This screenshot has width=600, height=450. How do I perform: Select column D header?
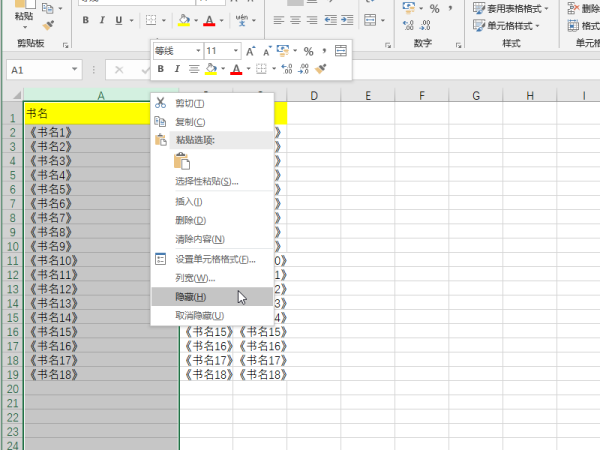(313, 95)
